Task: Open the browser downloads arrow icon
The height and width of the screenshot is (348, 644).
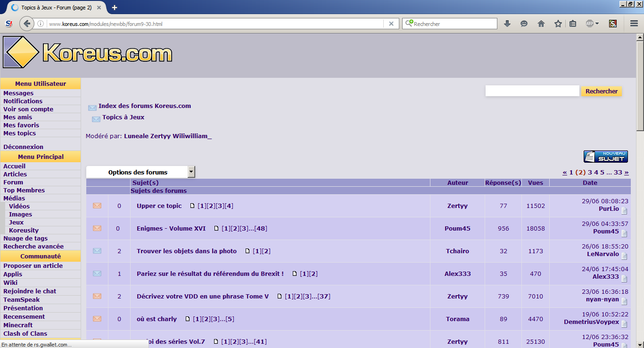Action: 507,24
